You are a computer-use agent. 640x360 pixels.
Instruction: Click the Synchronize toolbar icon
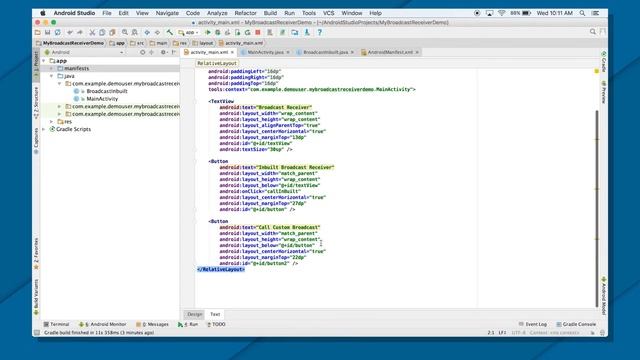[58, 32]
